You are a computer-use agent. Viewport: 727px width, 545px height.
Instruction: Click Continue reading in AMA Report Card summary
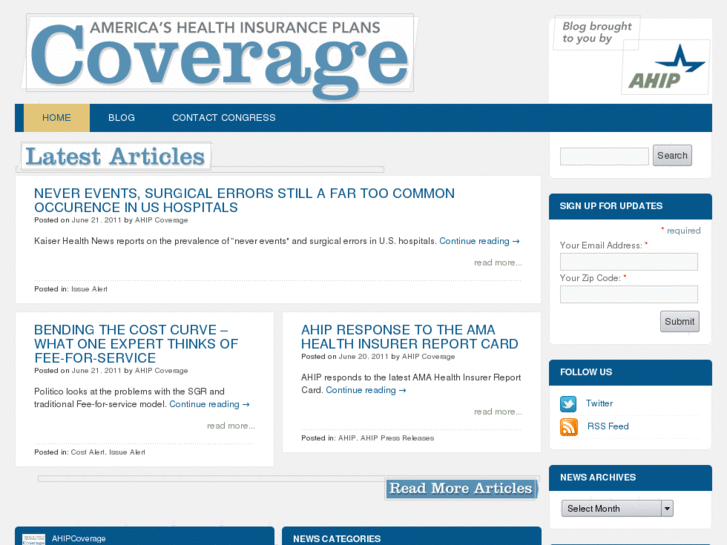(x=366, y=390)
